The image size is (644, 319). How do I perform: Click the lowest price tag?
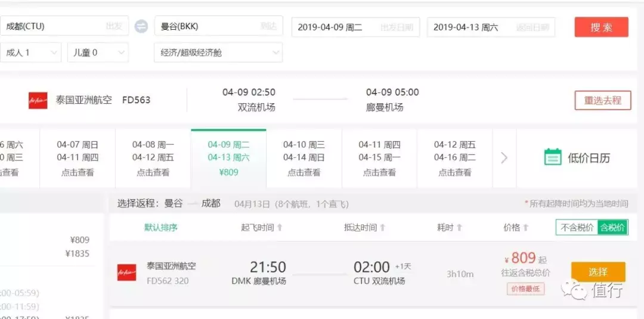pos(525,289)
